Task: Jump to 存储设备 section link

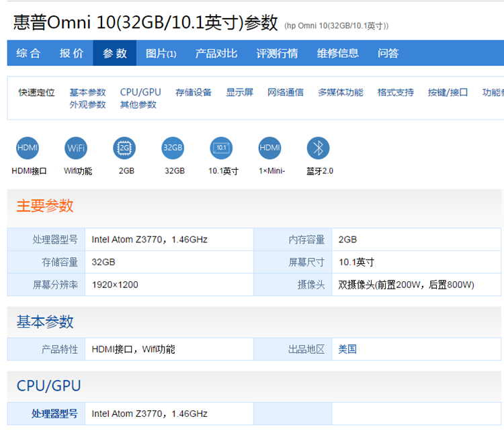Action: click(x=194, y=93)
